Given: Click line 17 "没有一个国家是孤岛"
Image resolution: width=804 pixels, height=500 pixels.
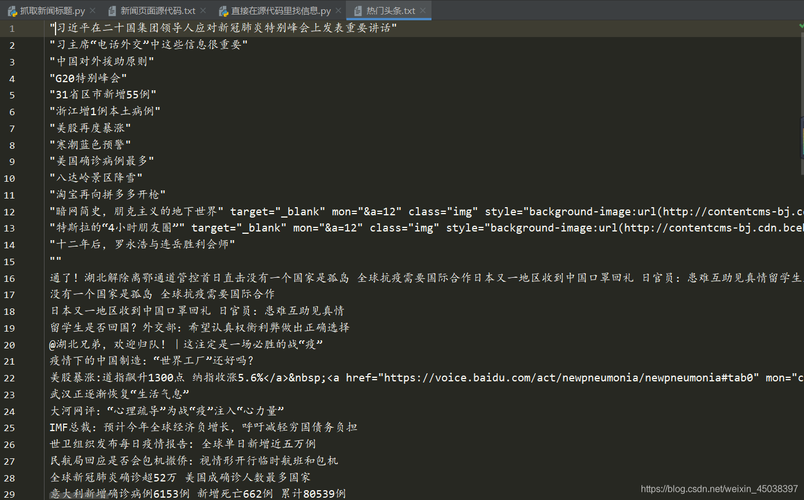Looking at the screenshot, I should 162,294.
